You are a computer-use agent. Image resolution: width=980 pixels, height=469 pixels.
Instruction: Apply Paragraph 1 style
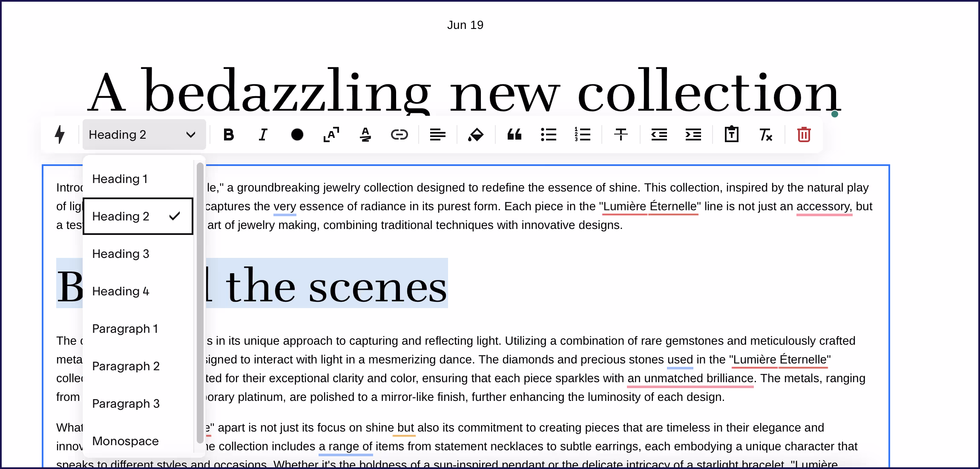(x=138, y=329)
